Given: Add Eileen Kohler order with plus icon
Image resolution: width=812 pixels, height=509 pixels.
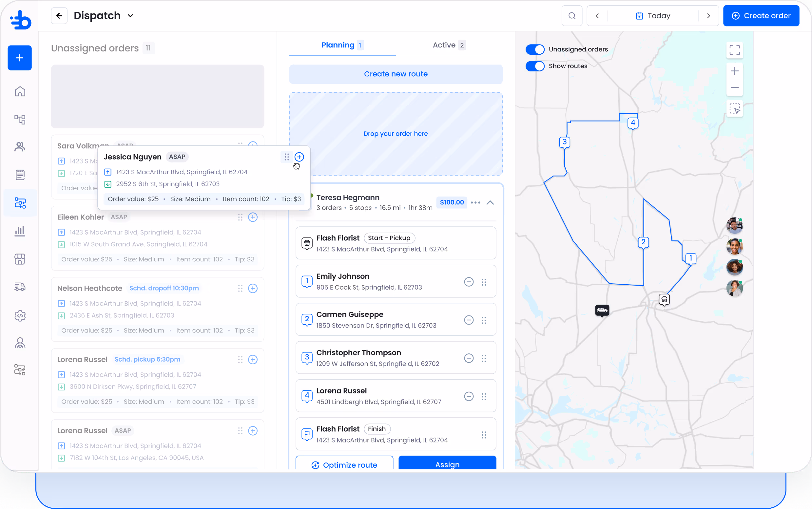Looking at the screenshot, I should point(253,217).
